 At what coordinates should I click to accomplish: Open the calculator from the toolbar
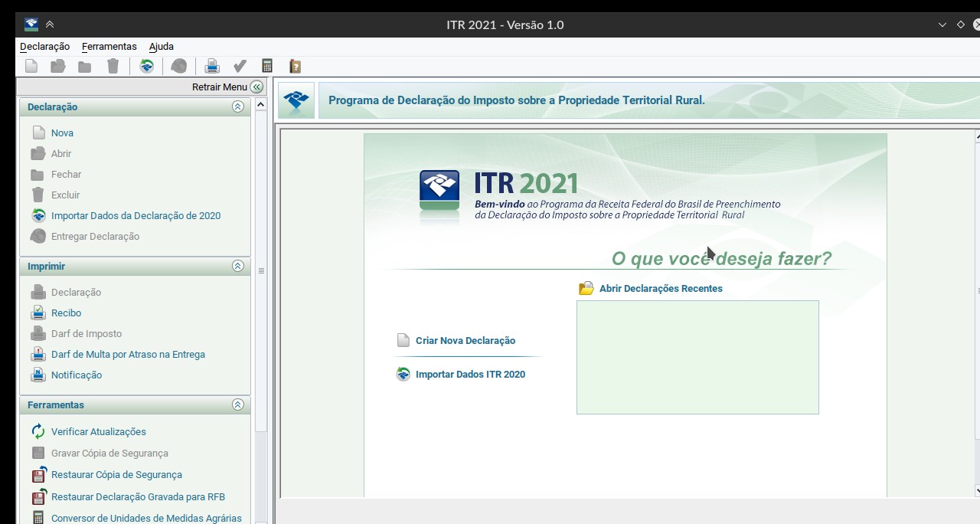click(x=267, y=66)
